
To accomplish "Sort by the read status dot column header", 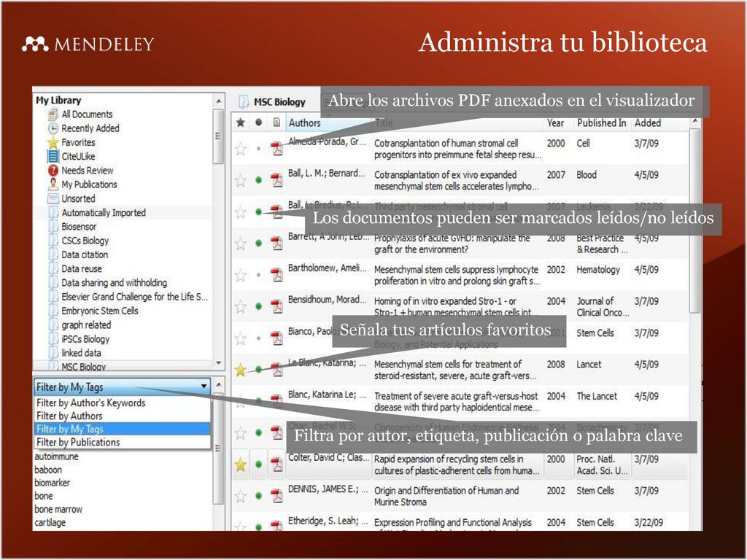I will pyautogui.click(x=258, y=122).
